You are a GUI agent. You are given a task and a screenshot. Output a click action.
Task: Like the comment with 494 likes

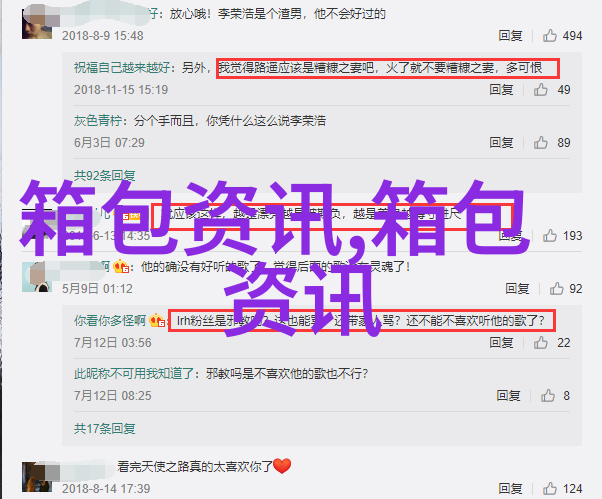pyautogui.click(x=549, y=36)
